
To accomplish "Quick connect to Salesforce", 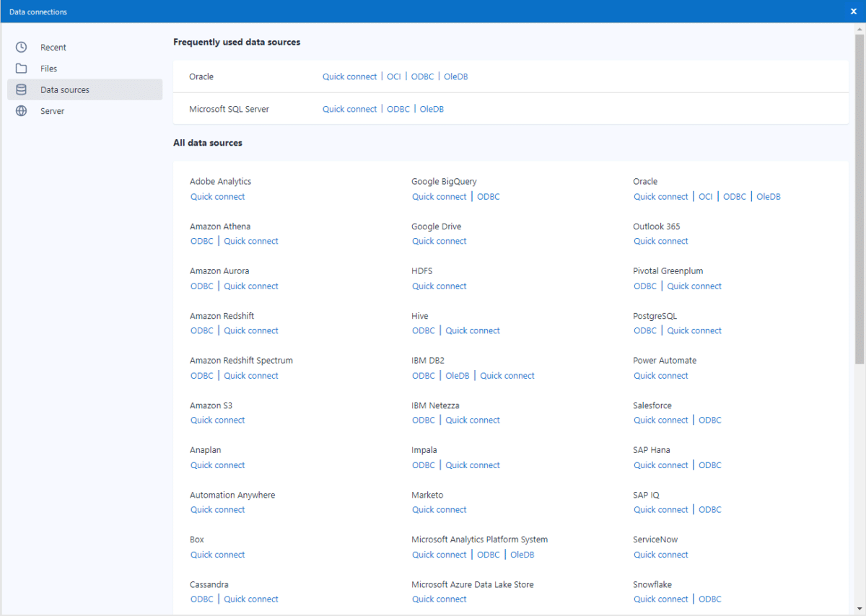I will click(x=661, y=420).
